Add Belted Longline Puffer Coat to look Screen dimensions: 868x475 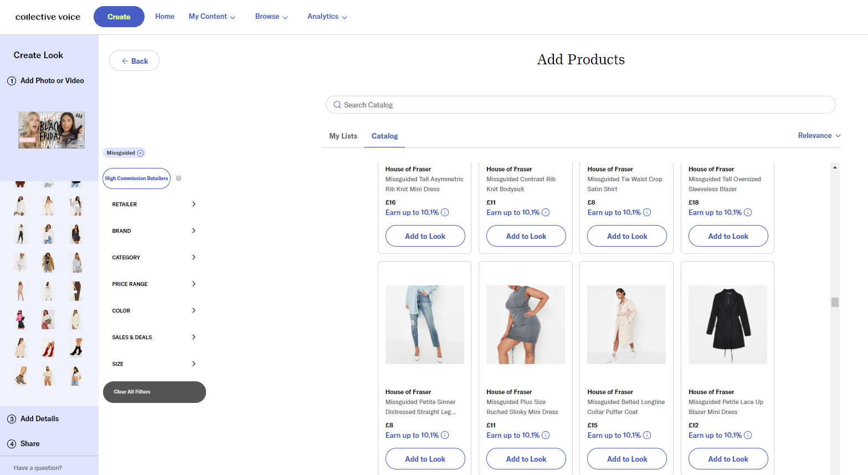point(627,459)
